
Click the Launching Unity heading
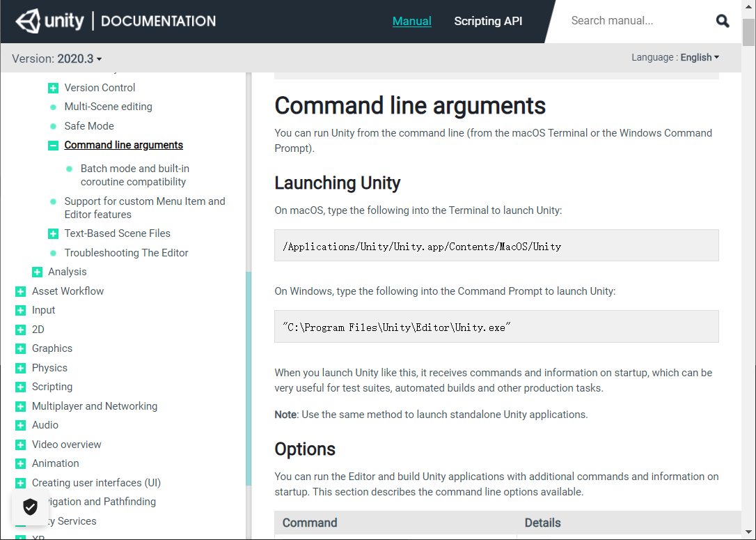(338, 183)
